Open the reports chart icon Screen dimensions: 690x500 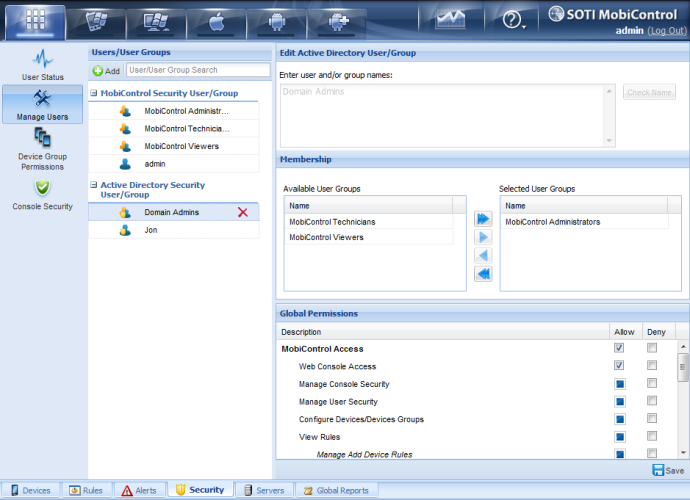(451, 20)
